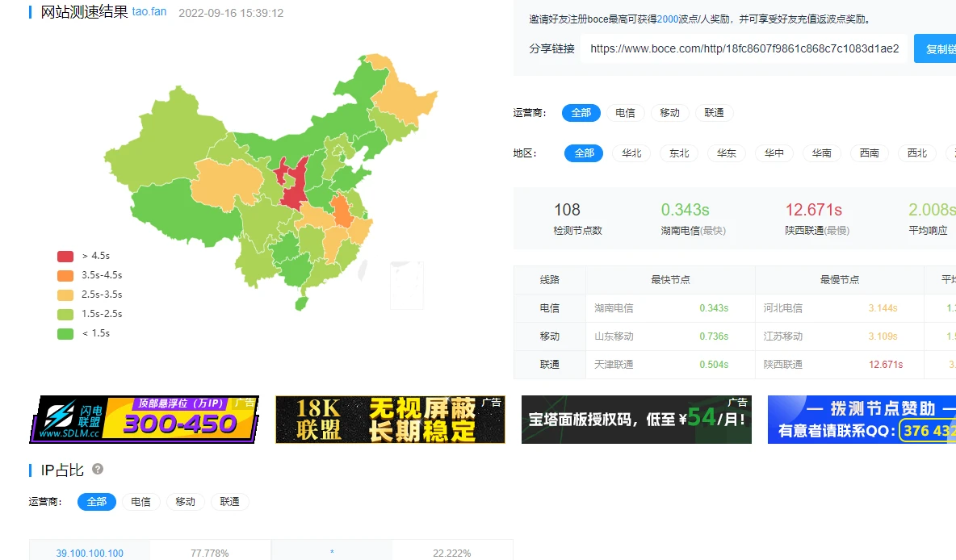Click the help question mark beside IP占比
This screenshot has height=560, width=956.
coord(98,469)
